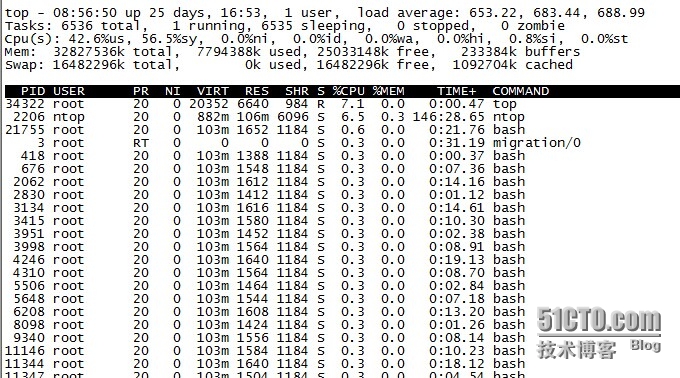Viewport: 680px width, 378px height.
Task: Click the 688.99 load average value
Action: [621, 13]
